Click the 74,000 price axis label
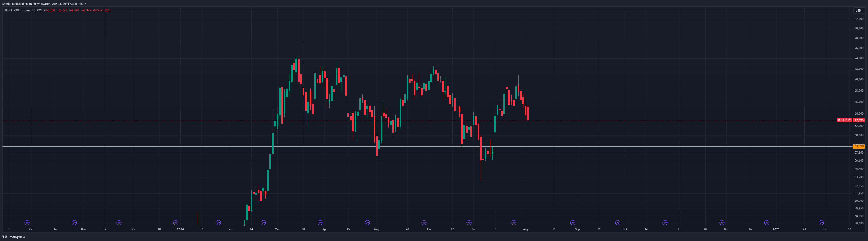868x241 pixels. coord(859,58)
